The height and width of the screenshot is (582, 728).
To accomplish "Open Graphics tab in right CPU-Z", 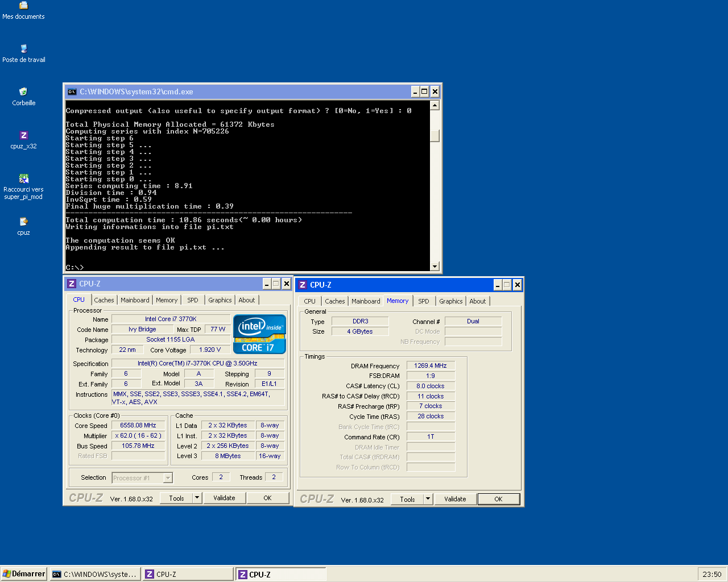I will click(451, 301).
